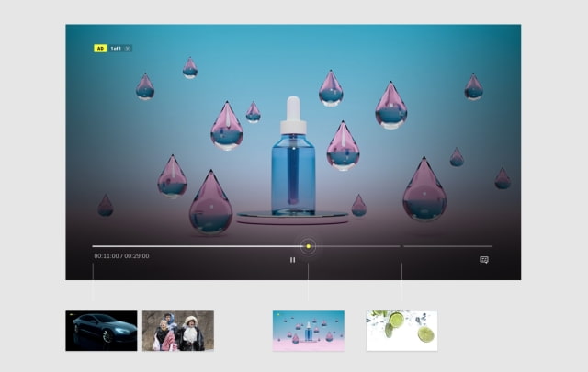Click the 00:11:00 / 00:29:00 time display
The image size is (588, 372).
point(121,255)
